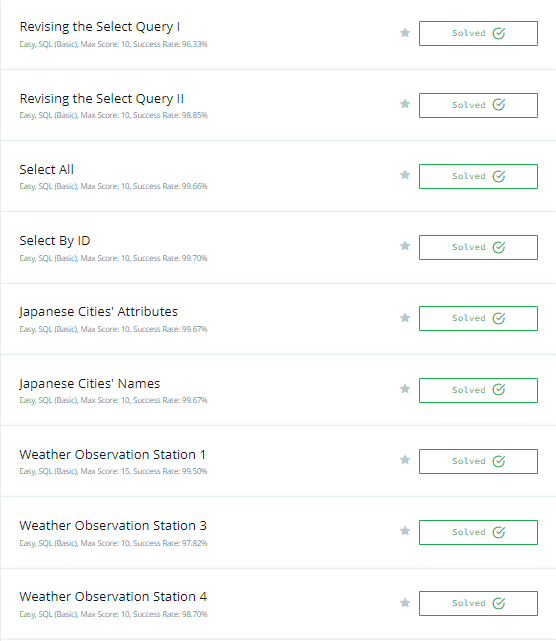Bookmark Japanese Cities' Names with the star
Screen dimensions: 556x641
405,389
